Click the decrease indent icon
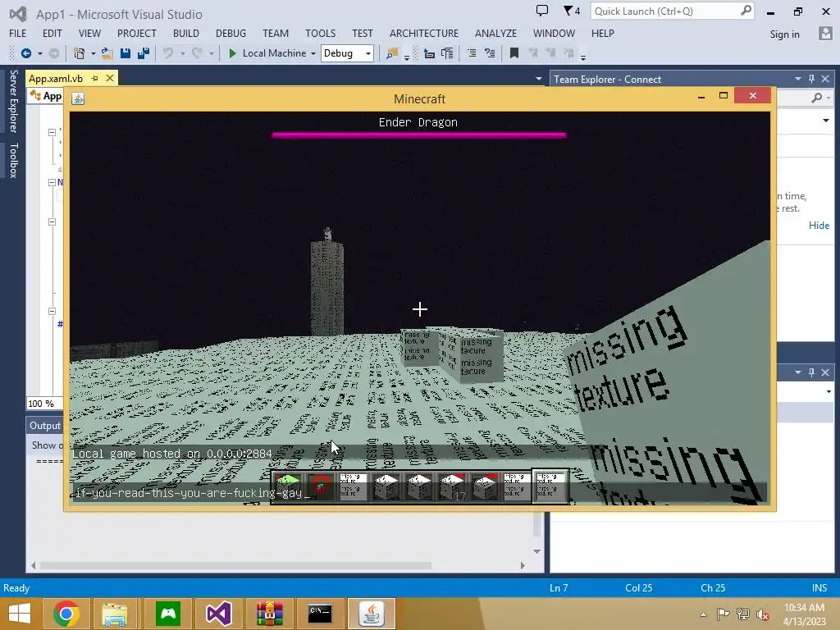Screen dimensions: 840x630 [429, 53]
